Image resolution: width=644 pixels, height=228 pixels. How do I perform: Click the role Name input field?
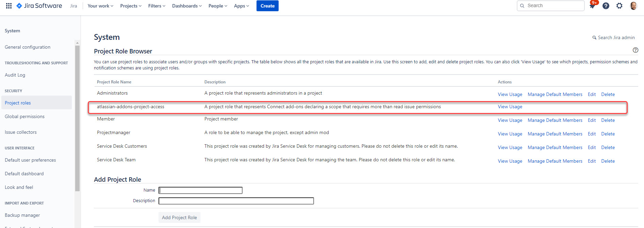(200, 190)
